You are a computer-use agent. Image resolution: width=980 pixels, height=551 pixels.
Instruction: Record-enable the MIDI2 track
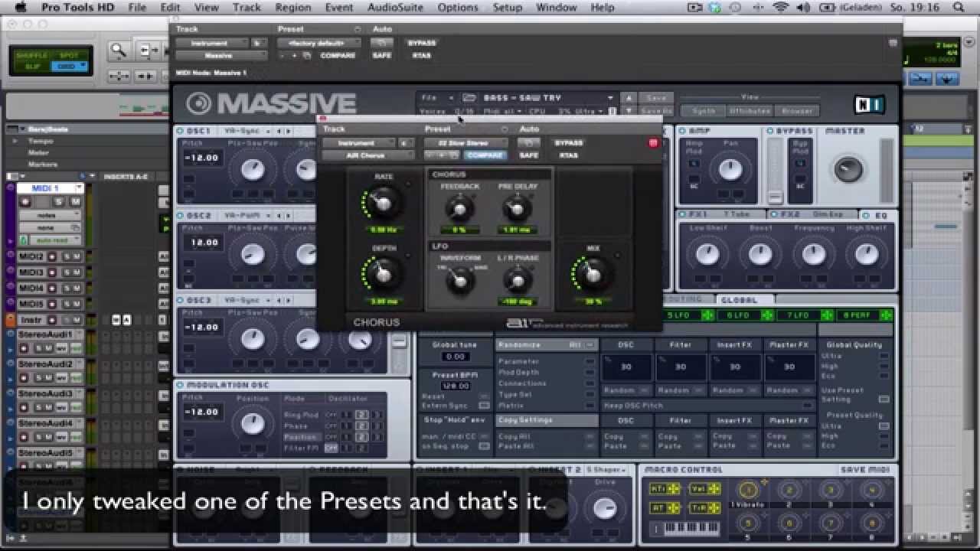pos(52,257)
